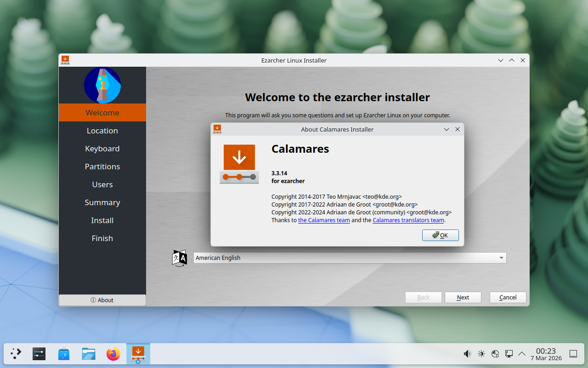Click the installer window titlebar app icon
The width and height of the screenshot is (588, 368).
click(x=65, y=60)
